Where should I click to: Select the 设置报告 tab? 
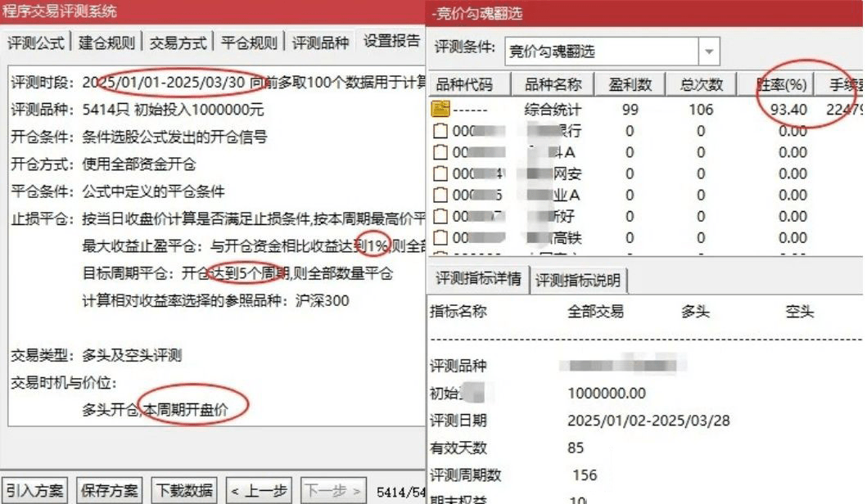[x=391, y=41]
